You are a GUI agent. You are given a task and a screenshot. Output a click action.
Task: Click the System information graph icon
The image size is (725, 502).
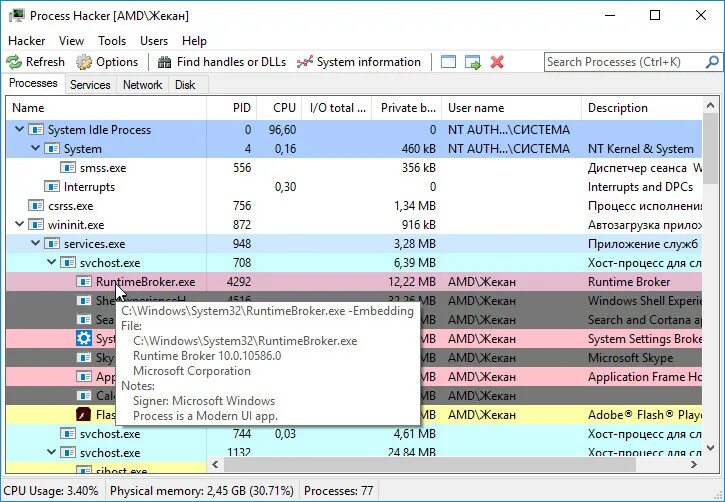(305, 62)
